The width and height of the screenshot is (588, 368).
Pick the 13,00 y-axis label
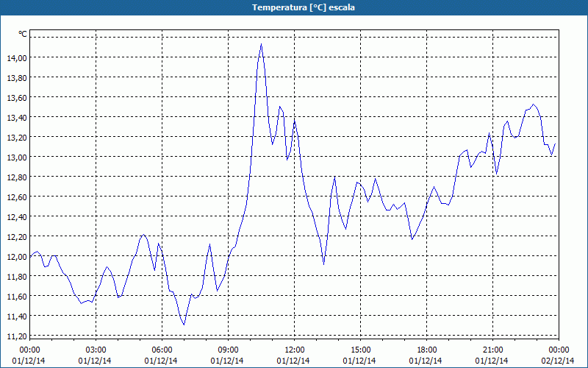(x=17, y=157)
